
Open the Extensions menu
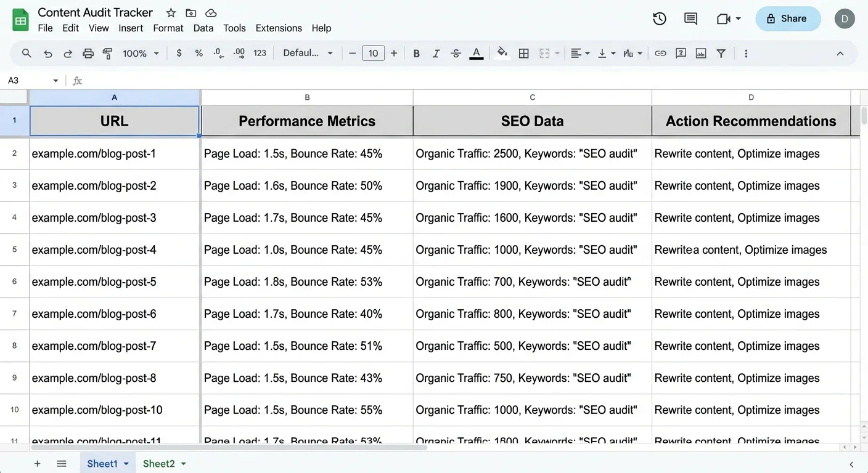click(x=279, y=28)
